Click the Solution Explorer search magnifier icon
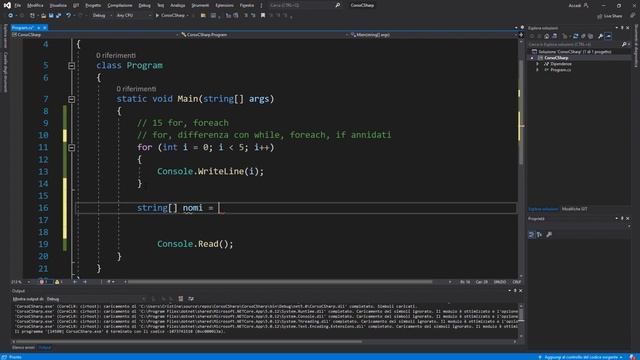The height and width of the screenshot is (360, 640). pyautogui.click(x=624, y=44)
